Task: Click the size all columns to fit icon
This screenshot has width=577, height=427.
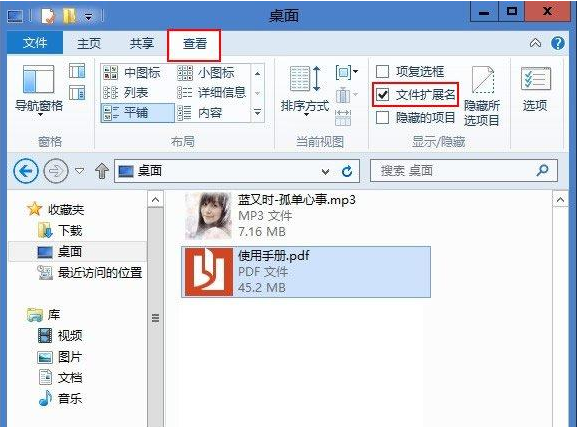Action: 343,118
